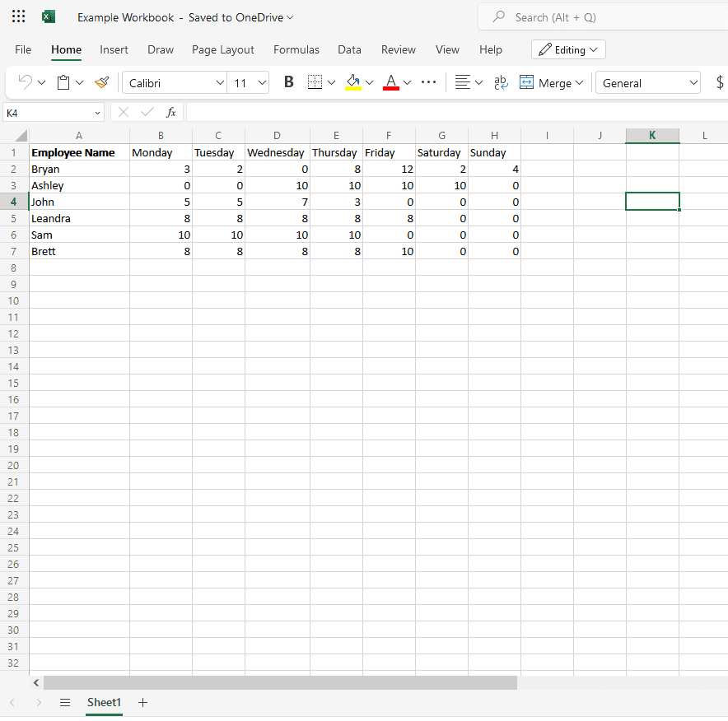Switch to the Formulas ribbon tab
Viewport: 728px width, 721px height.
(296, 49)
